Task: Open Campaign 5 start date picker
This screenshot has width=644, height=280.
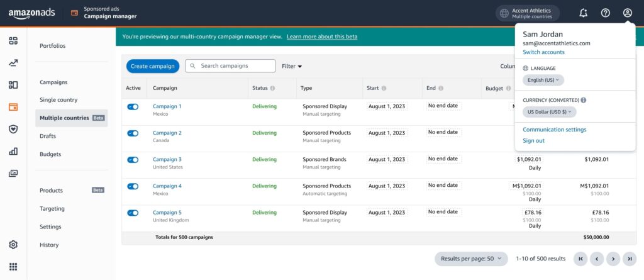Action: (x=387, y=213)
